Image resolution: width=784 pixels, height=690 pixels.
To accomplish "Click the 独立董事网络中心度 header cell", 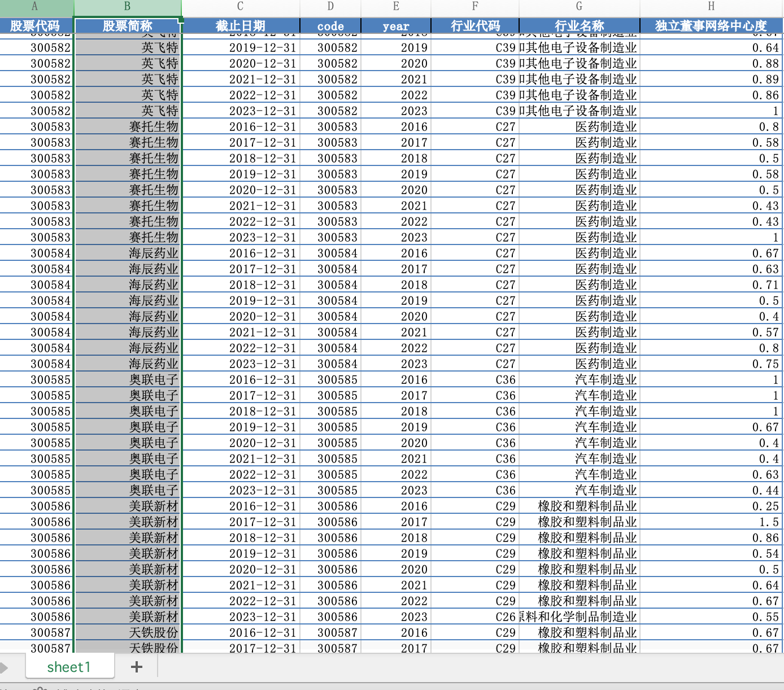I will coord(711,26).
